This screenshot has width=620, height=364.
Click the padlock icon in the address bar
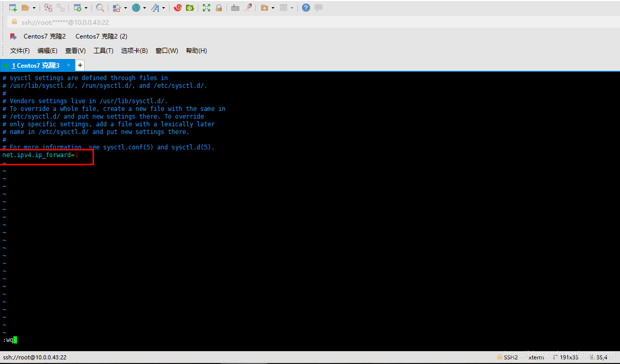[x=14, y=22]
